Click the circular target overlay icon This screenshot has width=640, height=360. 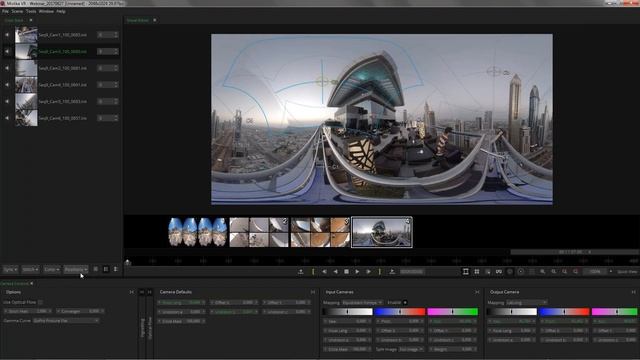tap(521, 271)
